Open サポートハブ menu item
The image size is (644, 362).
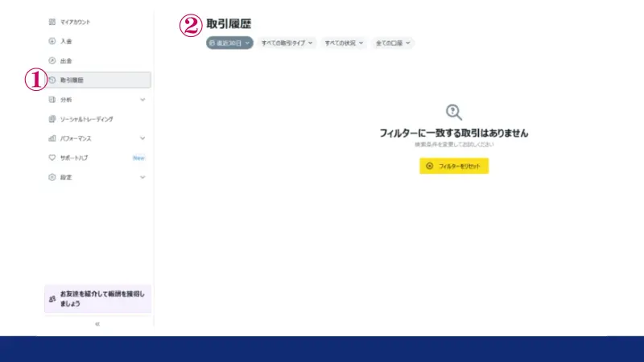[x=75, y=158]
